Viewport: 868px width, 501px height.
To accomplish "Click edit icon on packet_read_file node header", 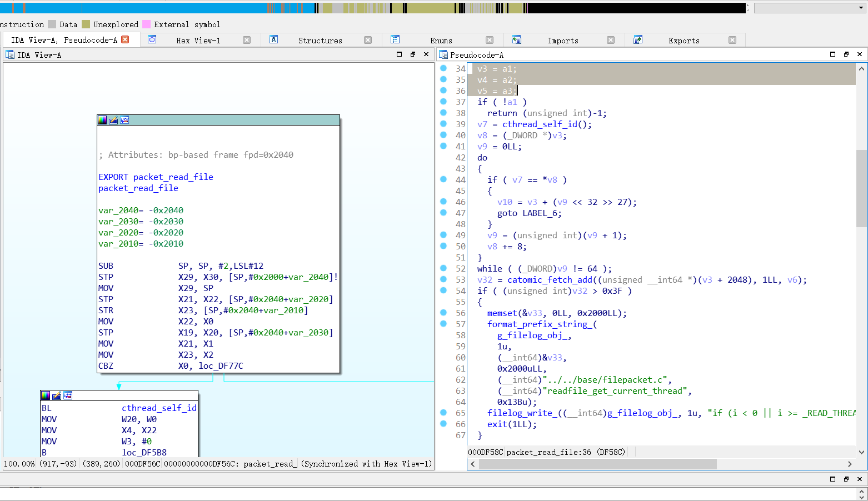I will pyautogui.click(x=113, y=120).
